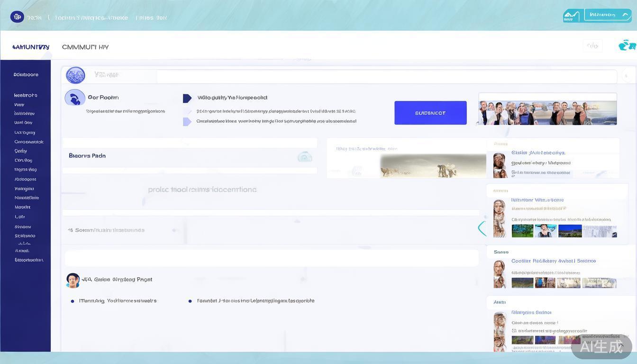
Task: Click the faint cloud icon in 'Beorrs Padn' row
Action: coord(304,157)
